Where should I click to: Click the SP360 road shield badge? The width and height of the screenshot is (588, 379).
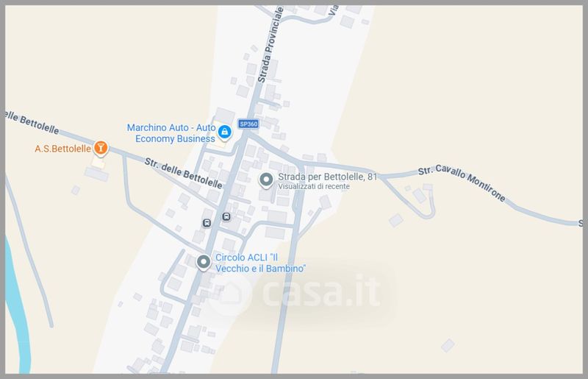coord(248,124)
